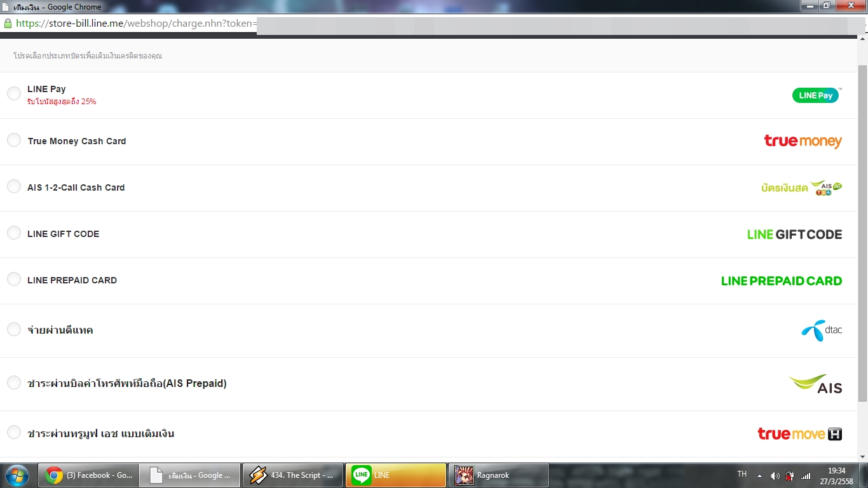The height and width of the screenshot is (488, 868).
Task: Choose the AIS Prepaid bill radio button
Action: (x=14, y=383)
